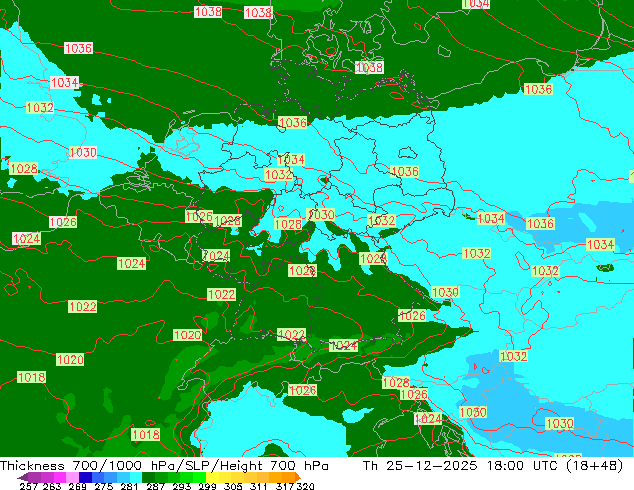
Task: Select the legend value 269
Action: 78,486
